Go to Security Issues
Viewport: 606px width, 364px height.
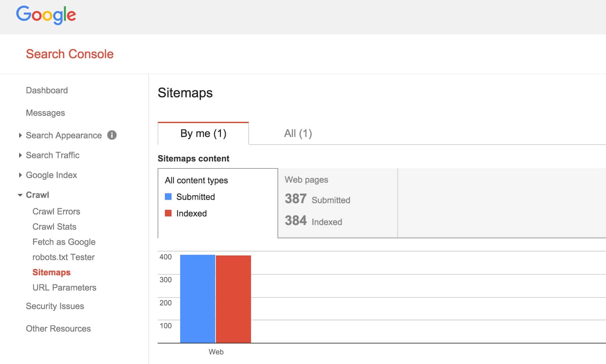(55, 306)
